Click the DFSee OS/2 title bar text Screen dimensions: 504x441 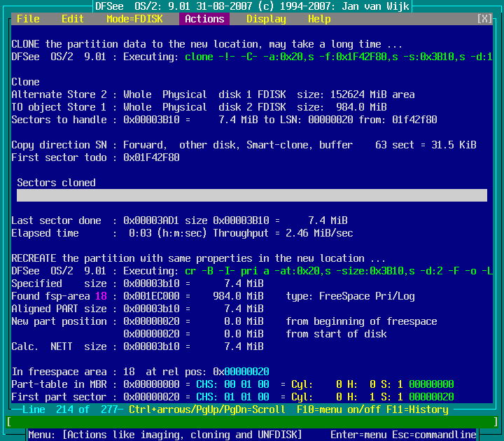pos(252,6)
